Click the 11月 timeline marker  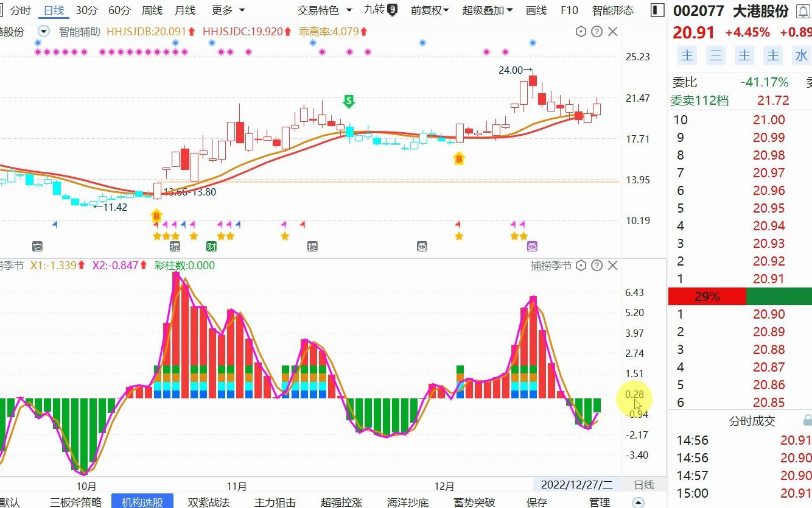tap(236, 486)
